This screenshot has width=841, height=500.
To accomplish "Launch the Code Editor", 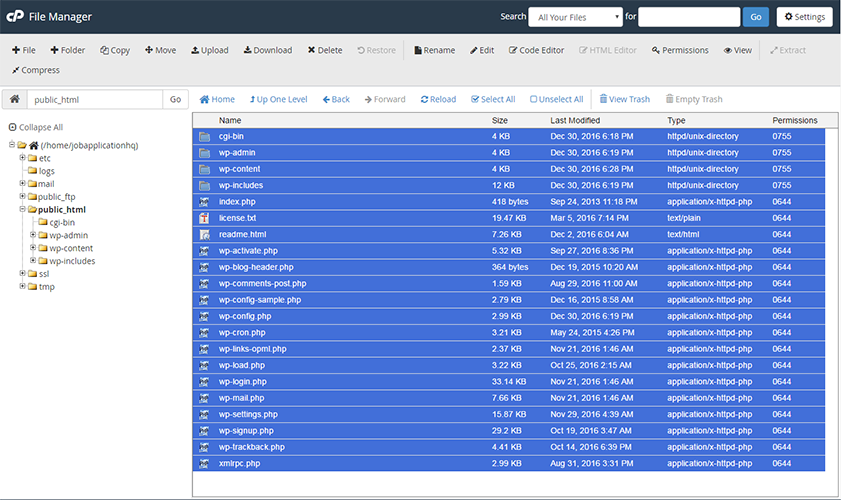I will coord(536,50).
